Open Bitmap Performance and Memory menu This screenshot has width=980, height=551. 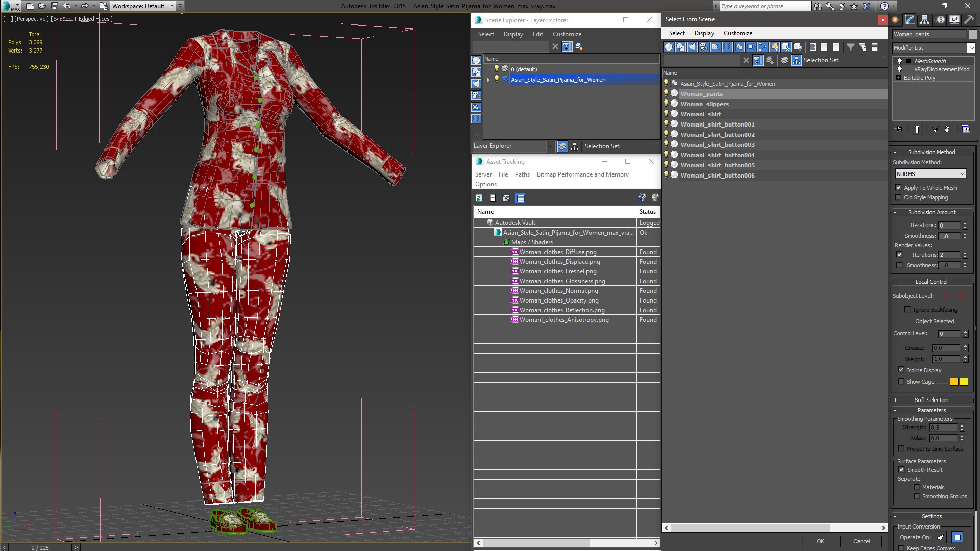[582, 174]
